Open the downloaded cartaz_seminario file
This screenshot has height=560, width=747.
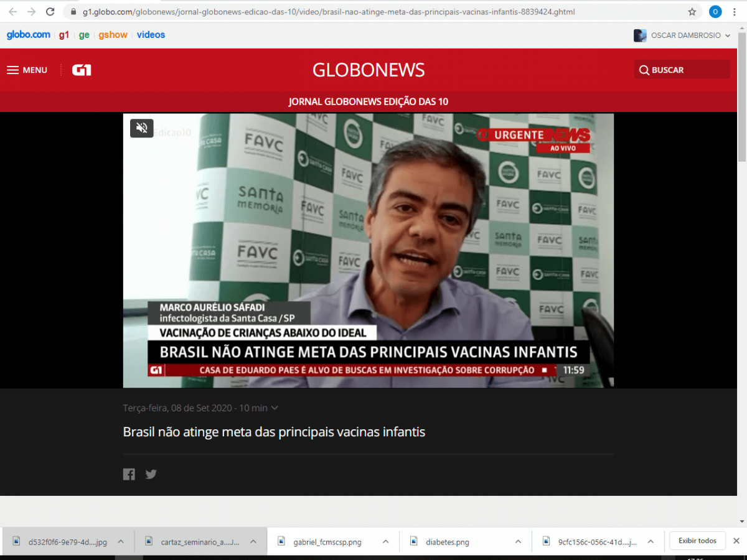coord(200,542)
